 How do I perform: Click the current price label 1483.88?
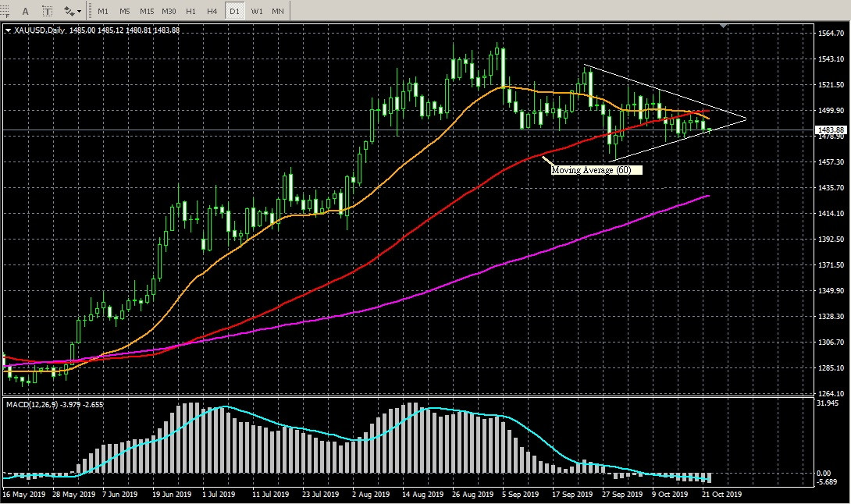831,130
